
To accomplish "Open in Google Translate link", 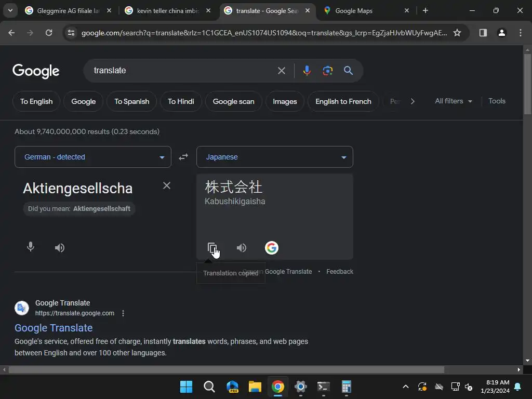I will tap(277, 272).
